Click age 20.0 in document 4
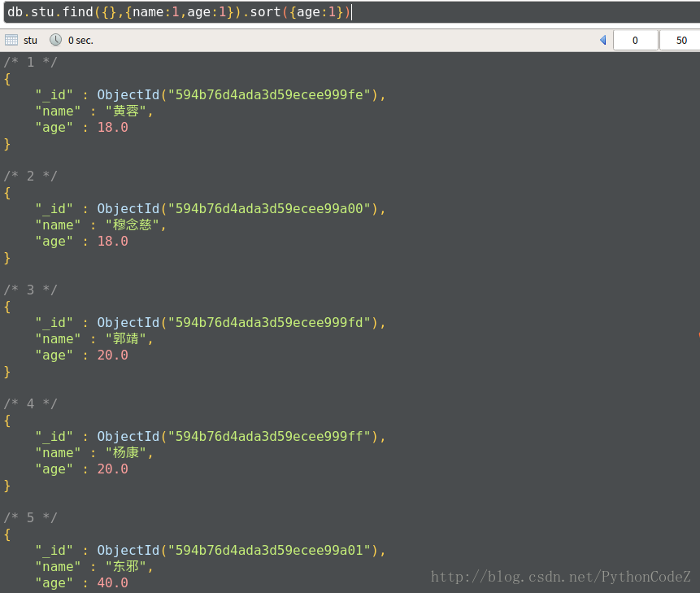 coord(112,469)
